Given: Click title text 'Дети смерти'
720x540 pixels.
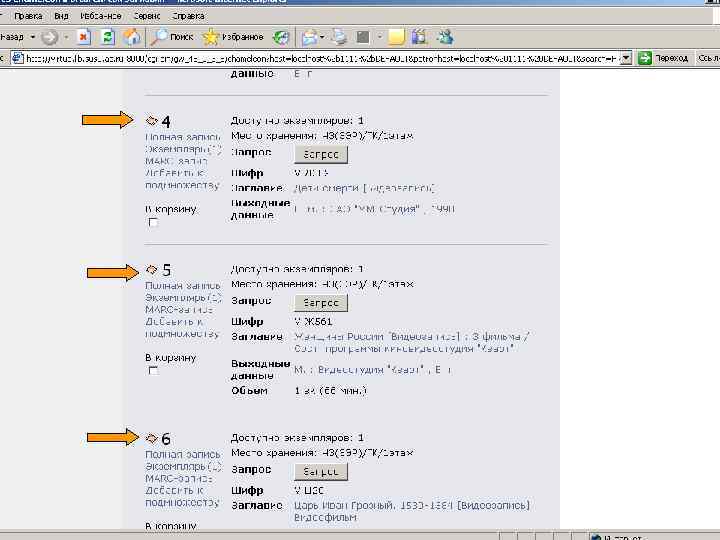Looking at the screenshot, I should [326, 188].
